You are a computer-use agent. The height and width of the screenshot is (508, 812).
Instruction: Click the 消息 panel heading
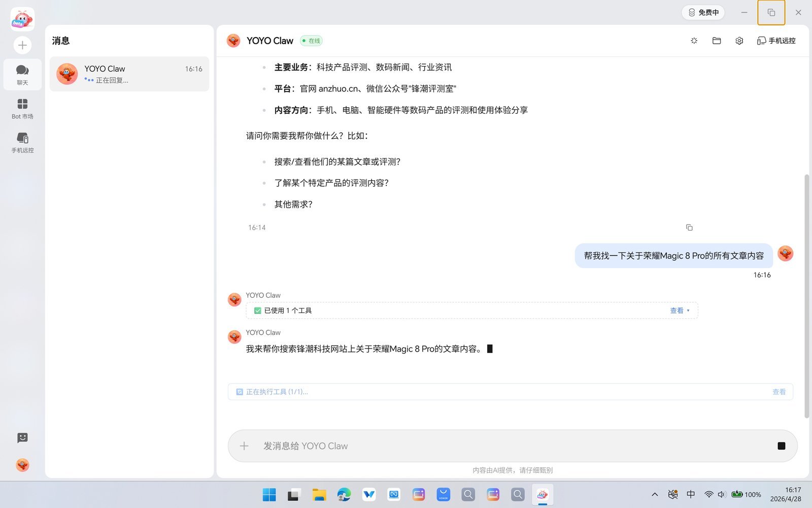61,41
